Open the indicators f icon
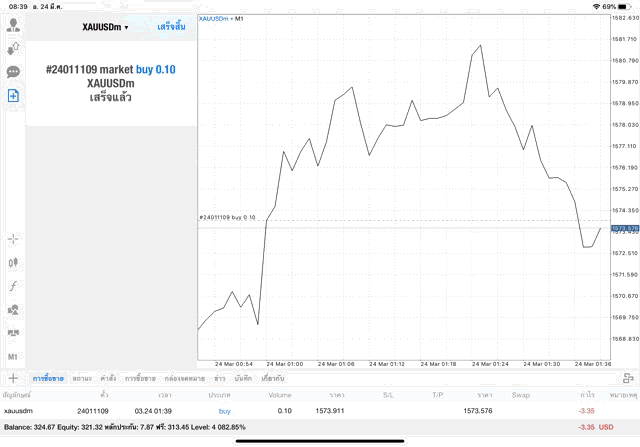Viewport: 640px width, 447px height. click(x=14, y=286)
